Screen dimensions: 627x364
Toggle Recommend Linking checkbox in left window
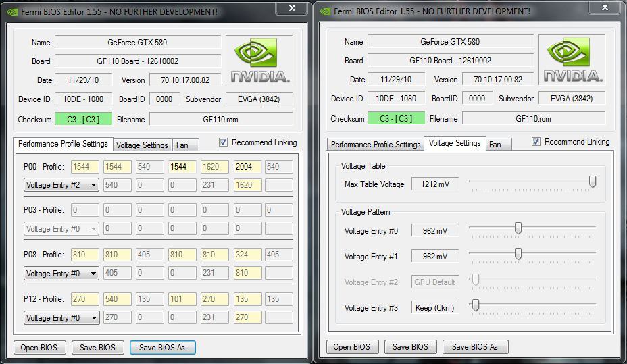point(223,142)
